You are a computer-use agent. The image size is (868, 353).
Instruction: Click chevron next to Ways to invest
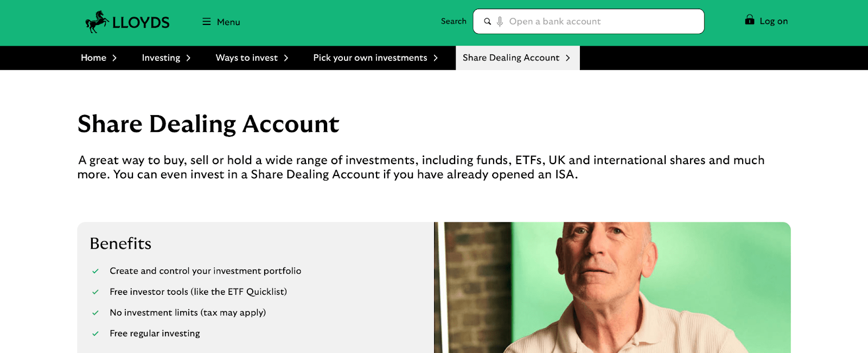click(x=286, y=58)
